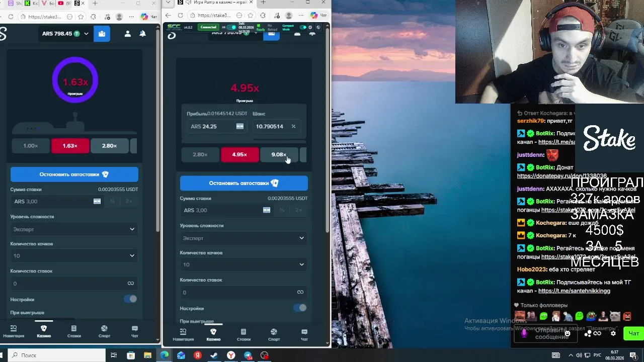The height and width of the screenshot is (362, 644).
Task: Pick the white cat emote
Action: pos(615,316)
